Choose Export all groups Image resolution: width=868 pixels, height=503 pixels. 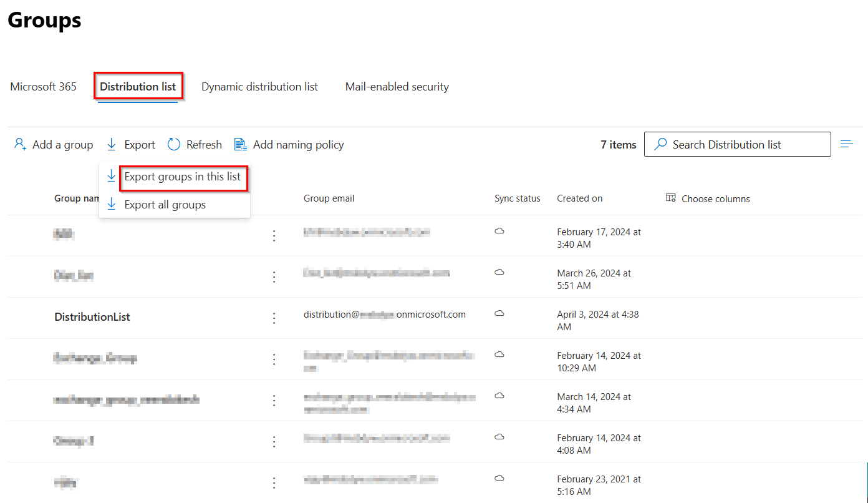[165, 204]
